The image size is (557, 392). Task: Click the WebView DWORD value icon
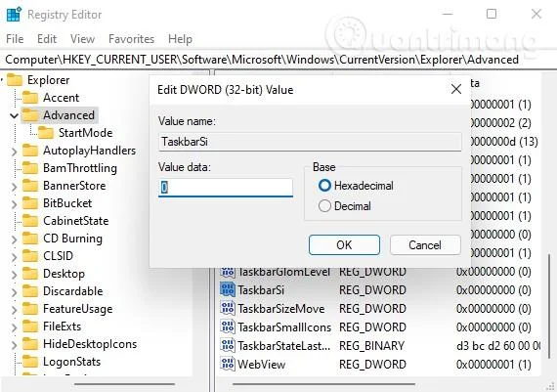pyautogui.click(x=228, y=364)
